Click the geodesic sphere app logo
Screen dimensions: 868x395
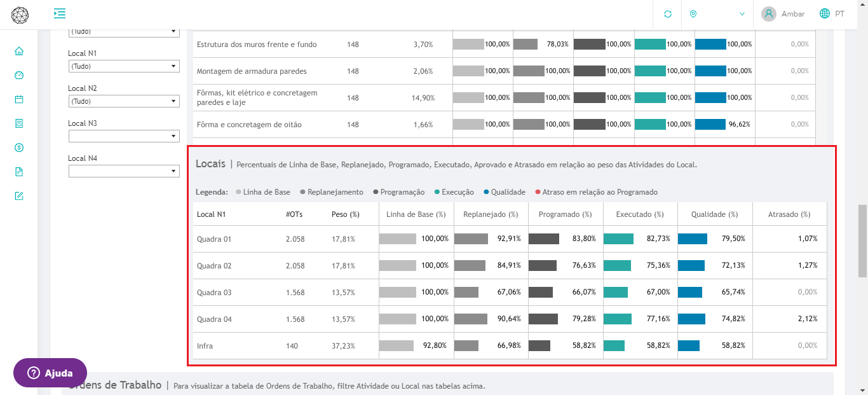click(x=20, y=15)
